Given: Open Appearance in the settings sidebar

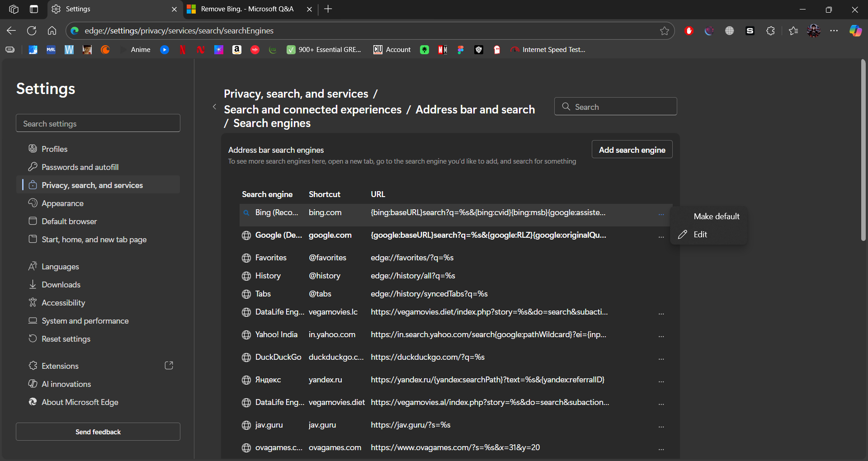Looking at the screenshot, I should coord(62,203).
